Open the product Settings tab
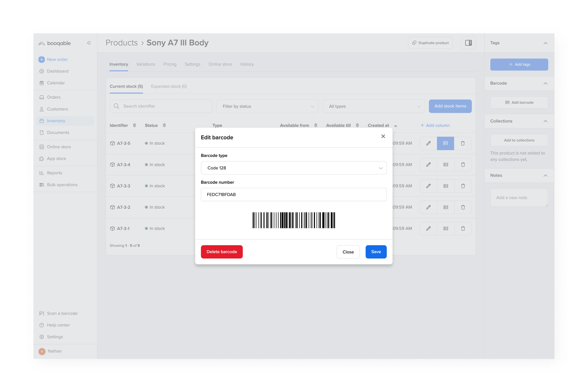Image resolution: width=588 pixels, height=392 pixels. pyautogui.click(x=192, y=64)
